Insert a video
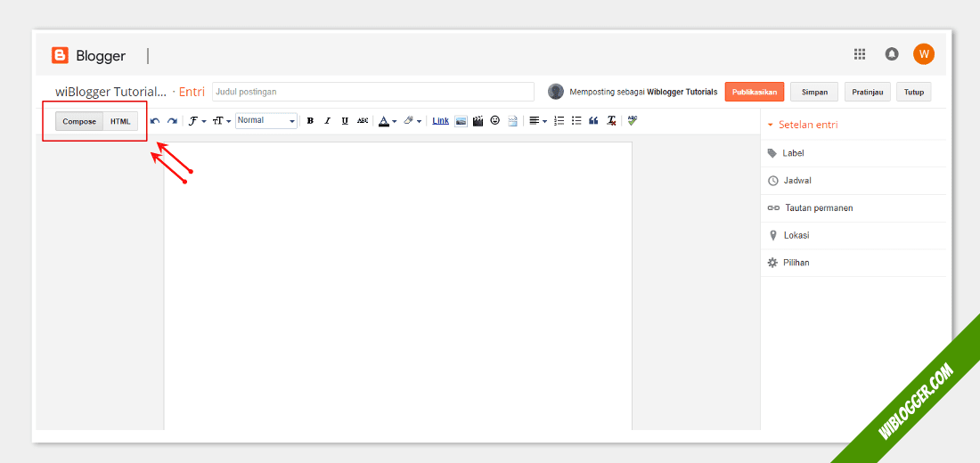This screenshot has width=980, height=463. [x=478, y=120]
